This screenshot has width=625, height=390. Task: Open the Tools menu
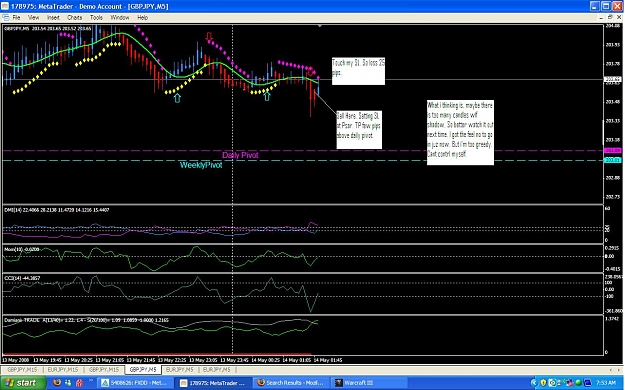coord(96,18)
